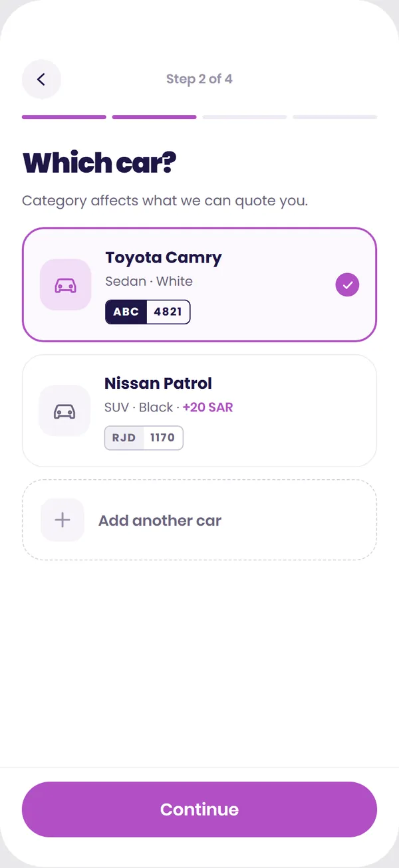Select the Toyota Camry card
The height and width of the screenshot is (868, 399).
(x=199, y=285)
